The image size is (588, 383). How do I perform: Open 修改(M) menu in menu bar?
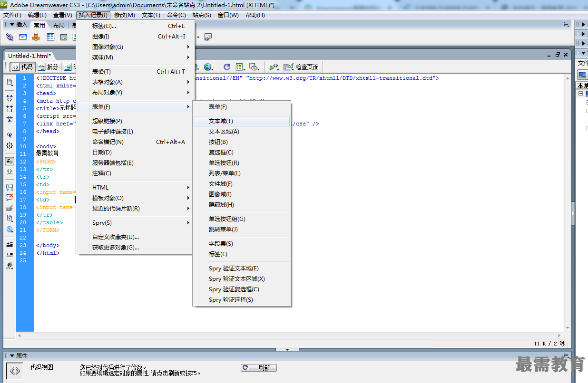125,15
